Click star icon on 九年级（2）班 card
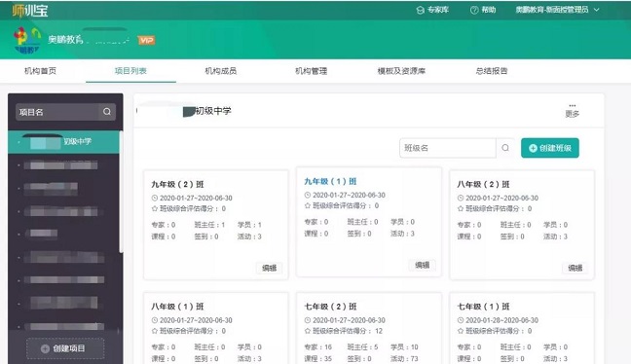The height and width of the screenshot is (364, 631). coord(155,208)
